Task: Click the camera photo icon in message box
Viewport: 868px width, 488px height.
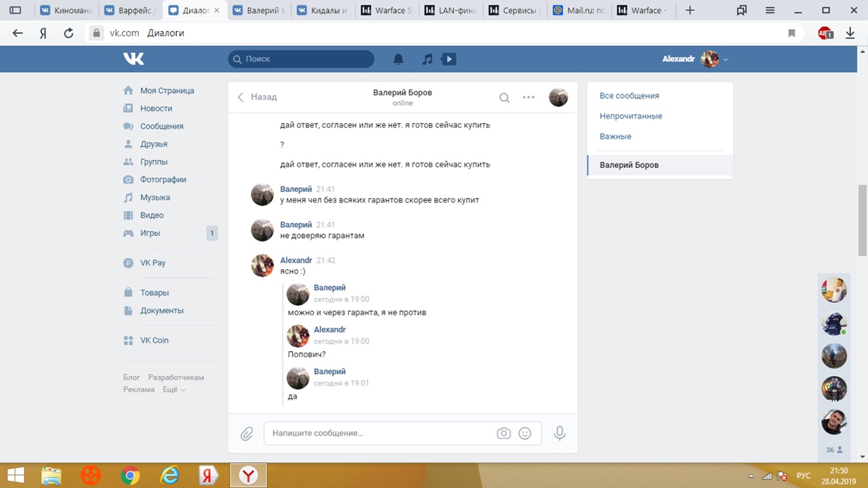Action: (503, 433)
